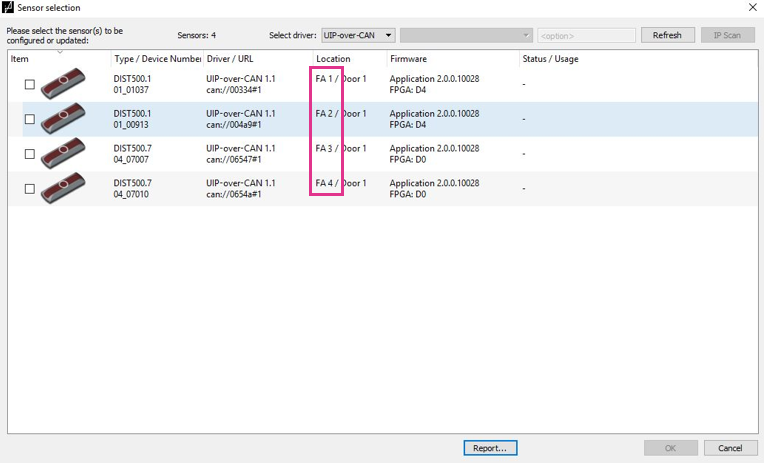Screen dimensions: 766x464
Task: Cancel the sensor selection dialog
Action: tap(730, 448)
